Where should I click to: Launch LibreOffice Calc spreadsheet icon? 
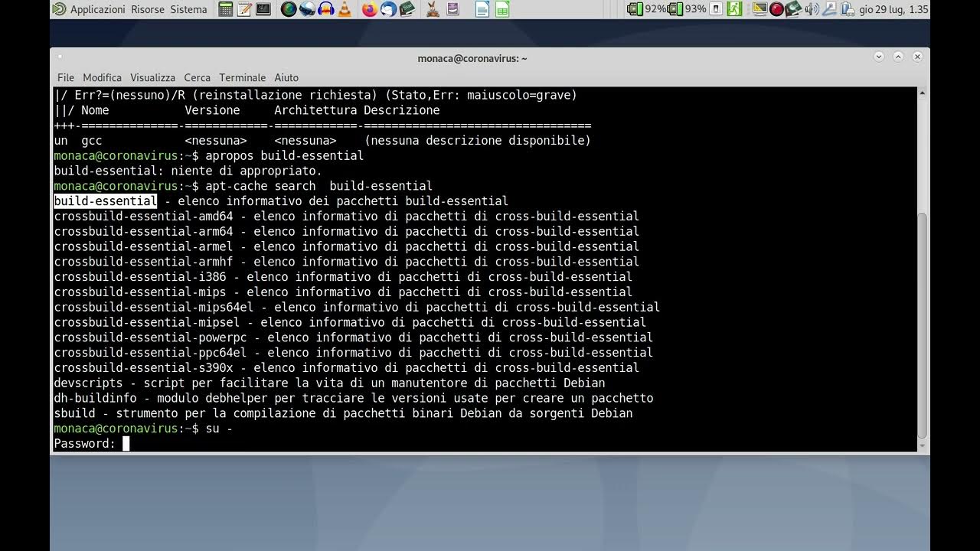tap(501, 9)
